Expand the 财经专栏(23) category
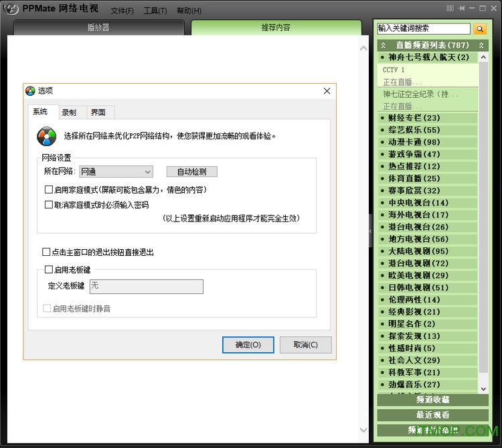Screen dimensions: 502x448 point(428,118)
